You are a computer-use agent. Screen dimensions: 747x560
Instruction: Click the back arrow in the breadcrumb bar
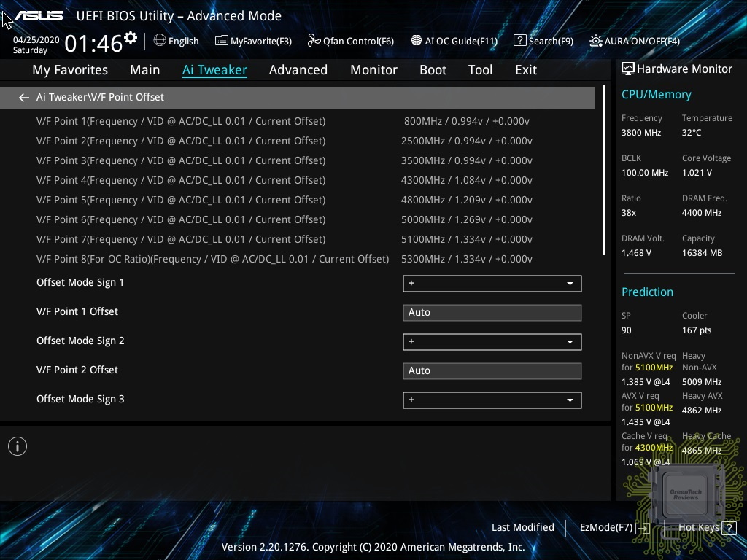click(24, 98)
